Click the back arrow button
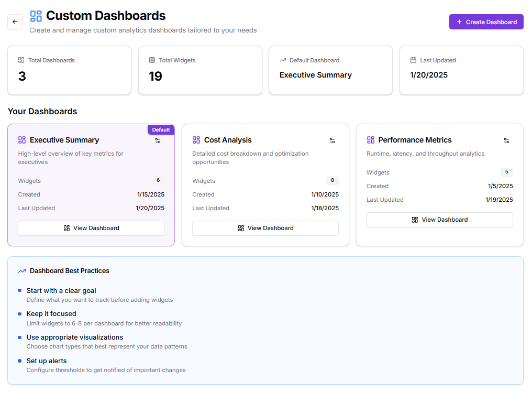Viewport: 532px width, 403px height. 15,21
